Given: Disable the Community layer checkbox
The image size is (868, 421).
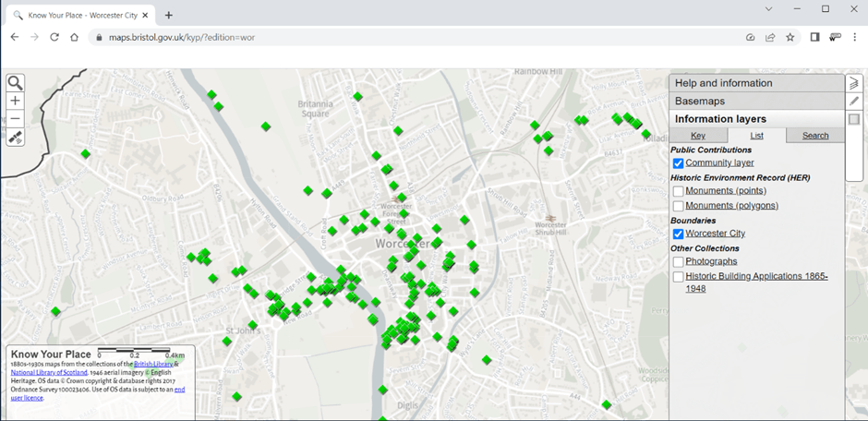Looking at the screenshot, I should (678, 163).
